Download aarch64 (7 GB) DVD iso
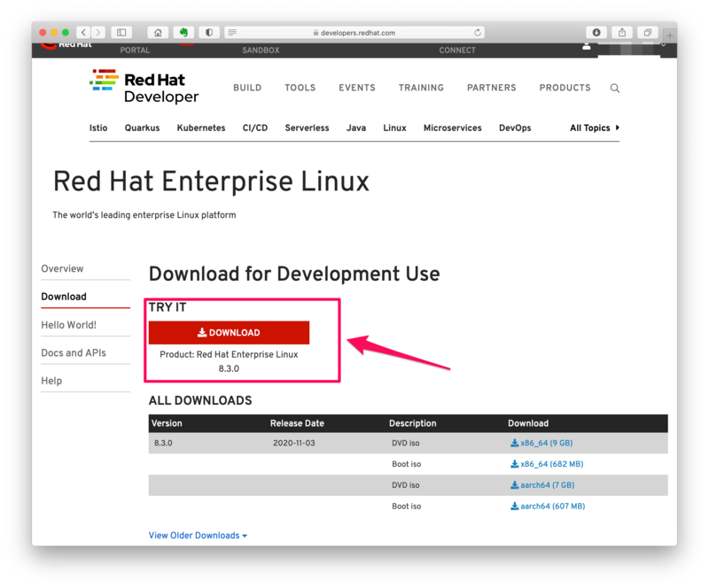 pos(542,485)
